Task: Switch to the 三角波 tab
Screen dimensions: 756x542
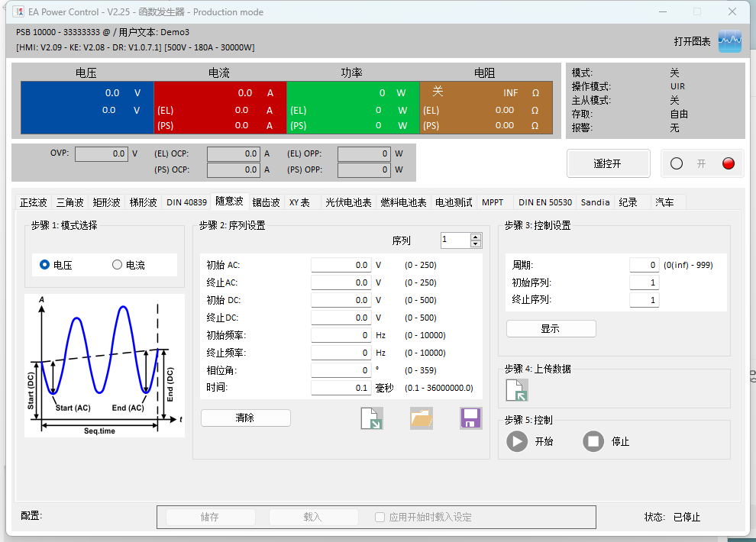Action: [x=70, y=202]
